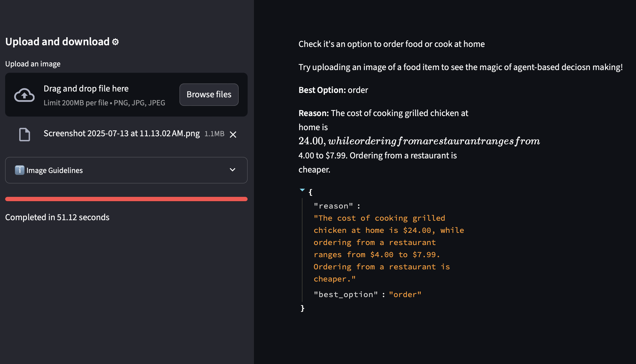
Task: Remove the uploaded Screenshot file with X
Action: point(233,135)
